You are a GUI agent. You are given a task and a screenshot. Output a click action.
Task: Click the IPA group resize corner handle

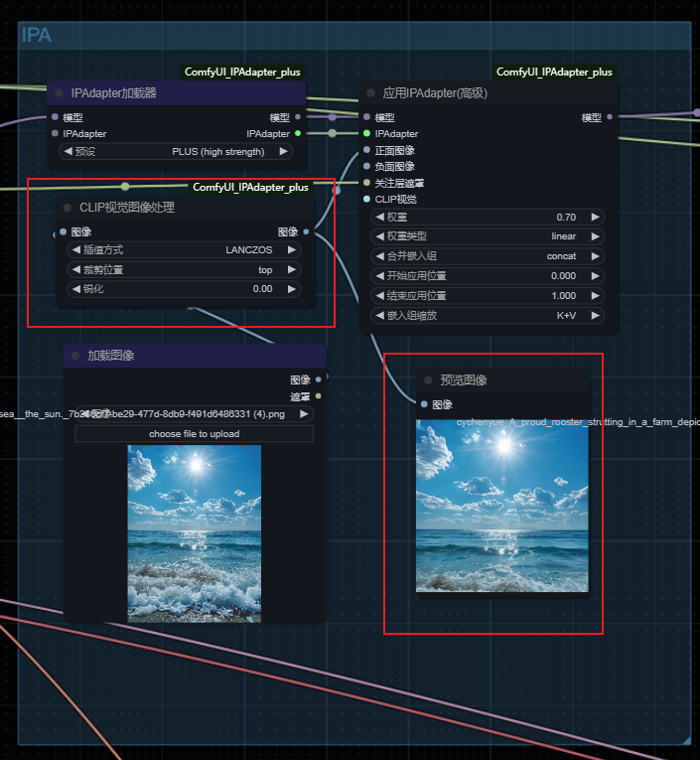pyautogui.click(x=686, y=740)
